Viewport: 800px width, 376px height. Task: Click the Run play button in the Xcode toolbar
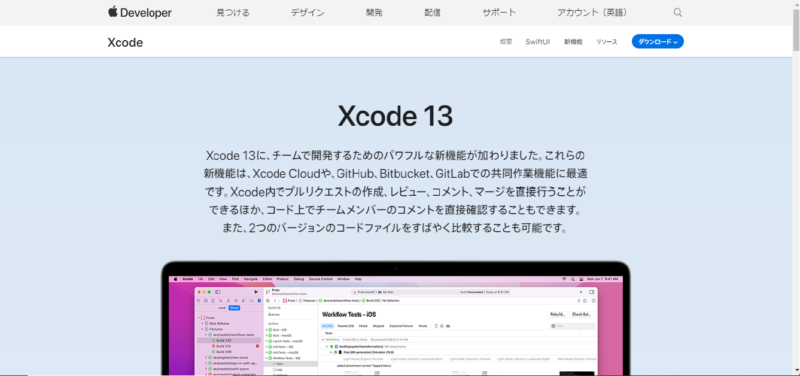point(256,292)
